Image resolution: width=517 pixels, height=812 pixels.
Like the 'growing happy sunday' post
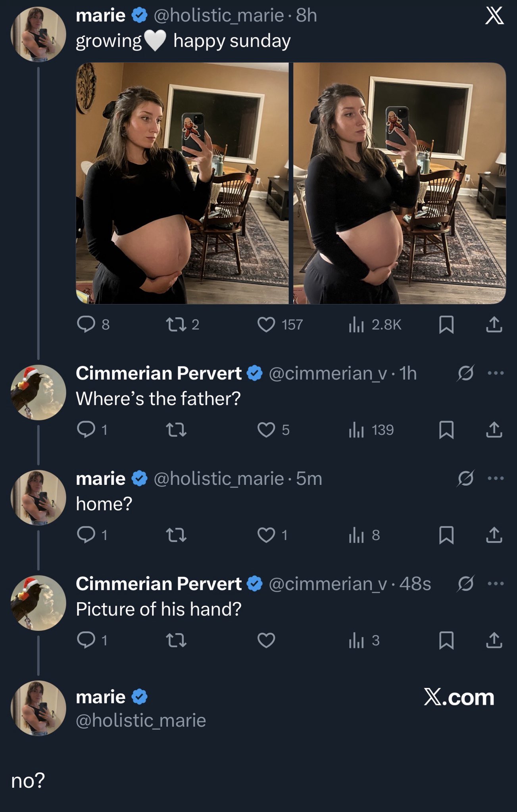[266, 325]
